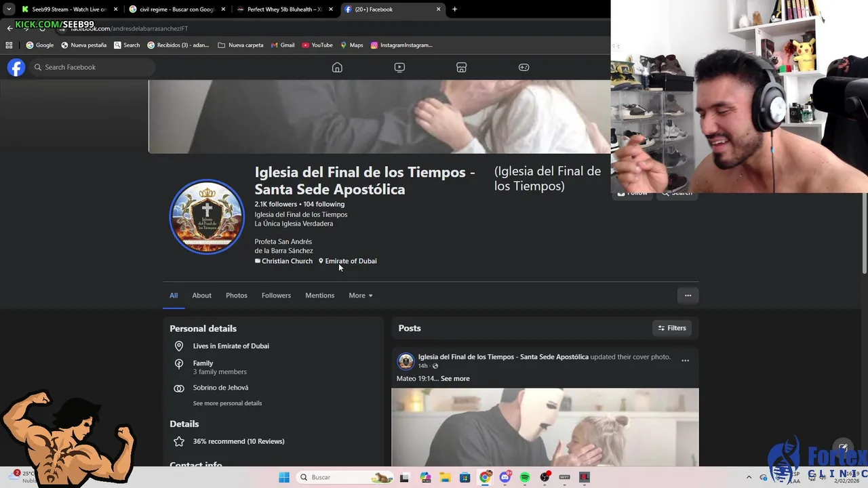Open the Followers tab

coord(276,296)
